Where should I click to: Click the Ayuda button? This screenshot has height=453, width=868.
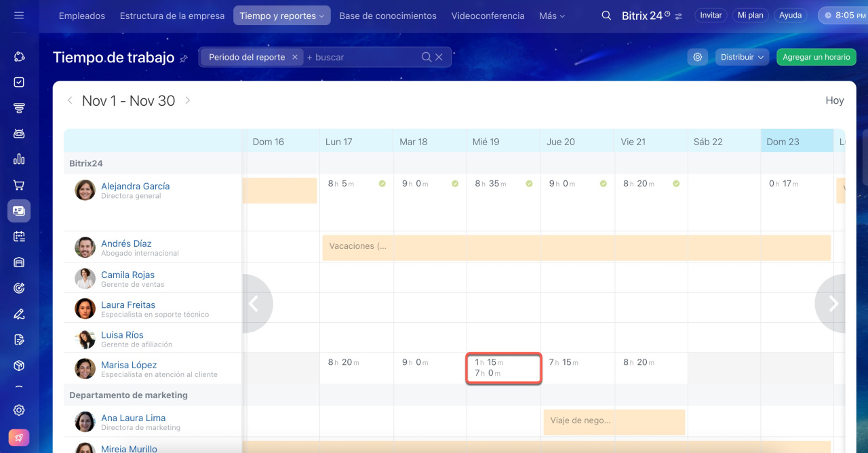(790, 15)
